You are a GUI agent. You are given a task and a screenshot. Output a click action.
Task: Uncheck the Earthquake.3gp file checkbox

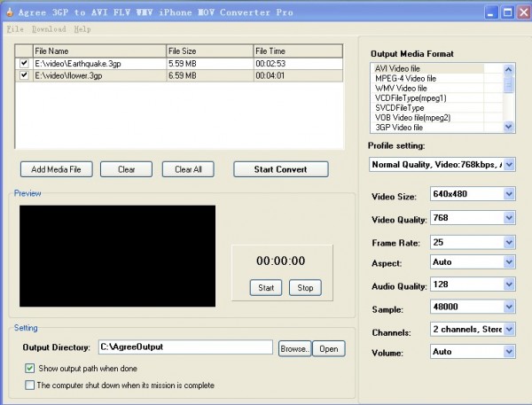click(x=24, y=64)
